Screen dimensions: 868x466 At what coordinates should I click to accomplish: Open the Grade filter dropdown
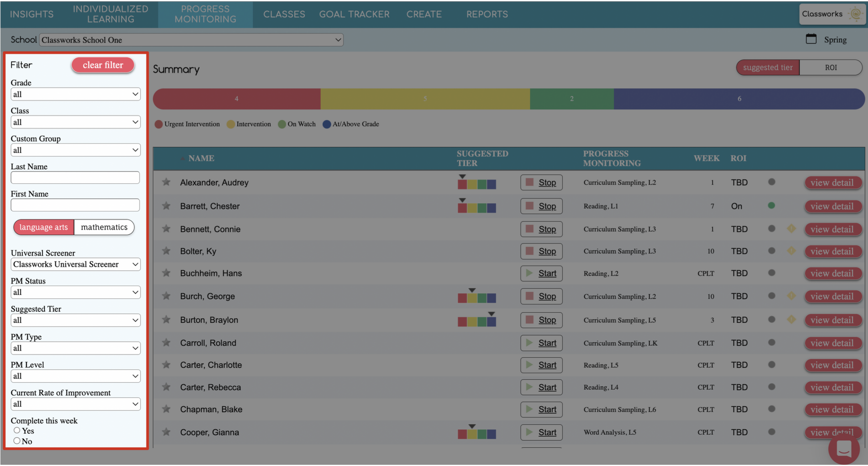75,94
